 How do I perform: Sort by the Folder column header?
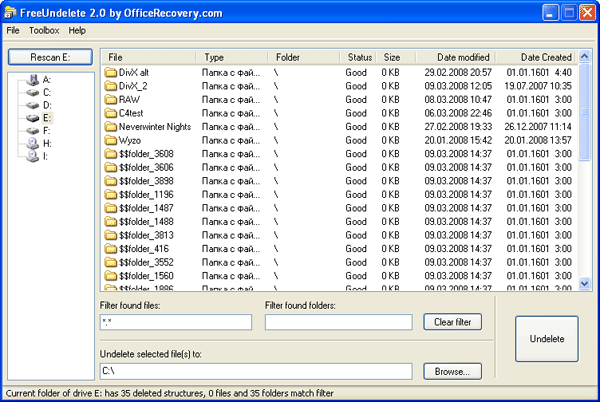pos(304,57)
